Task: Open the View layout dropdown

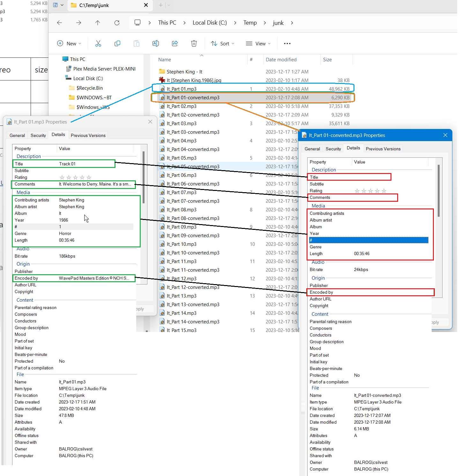Action: click(258, 43)
